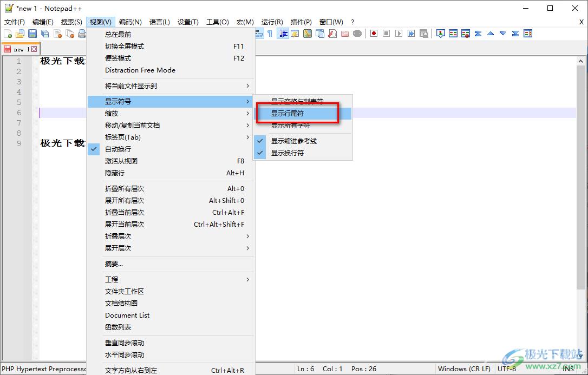588x375 pixels.
Task: Click the Run macro multiple times icon
Action: pyautogui.click(x=411, y=34)
